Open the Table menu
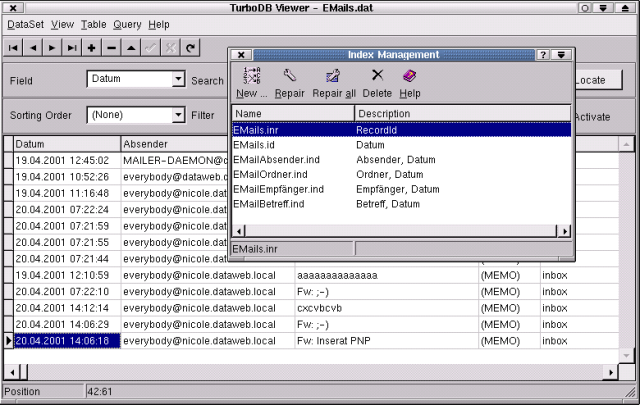This screenshot has height=405, width=640. [93, 24]
